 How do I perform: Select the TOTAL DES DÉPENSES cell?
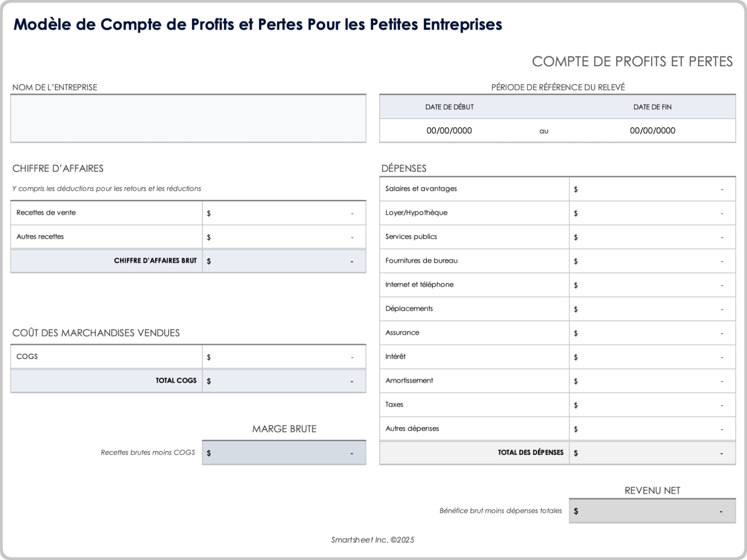click(x=652, y=452)
